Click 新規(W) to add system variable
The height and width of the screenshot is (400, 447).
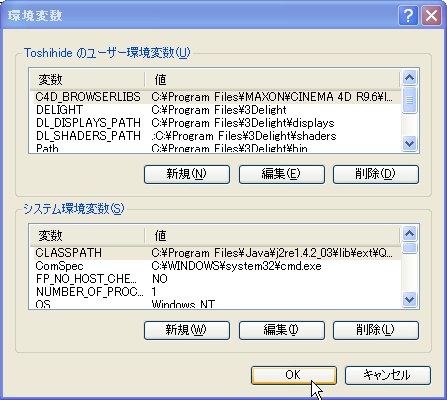pos(187,330)
